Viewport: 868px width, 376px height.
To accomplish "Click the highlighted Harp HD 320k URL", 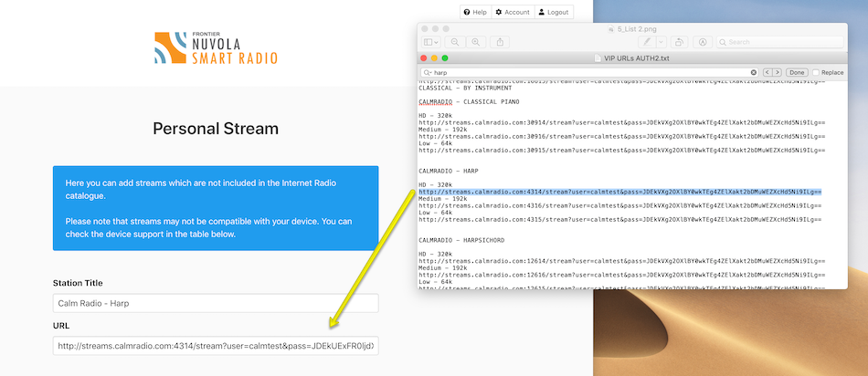I will pos(620,192).
